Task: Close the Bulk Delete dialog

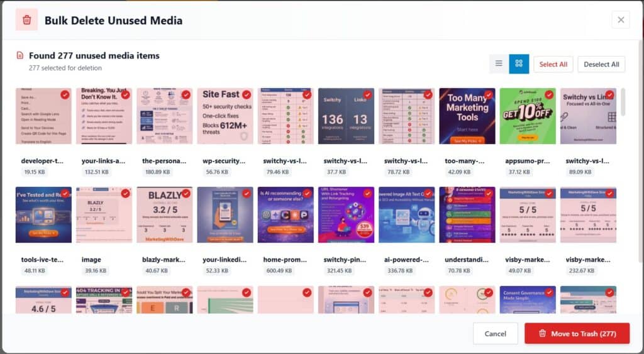Action: coord(621,19)
